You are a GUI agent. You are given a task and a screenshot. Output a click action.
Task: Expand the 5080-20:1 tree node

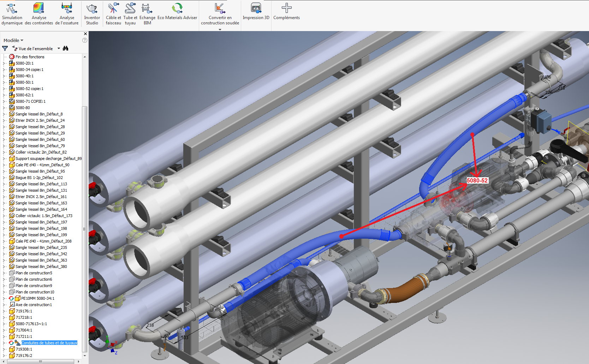[4, 64]
